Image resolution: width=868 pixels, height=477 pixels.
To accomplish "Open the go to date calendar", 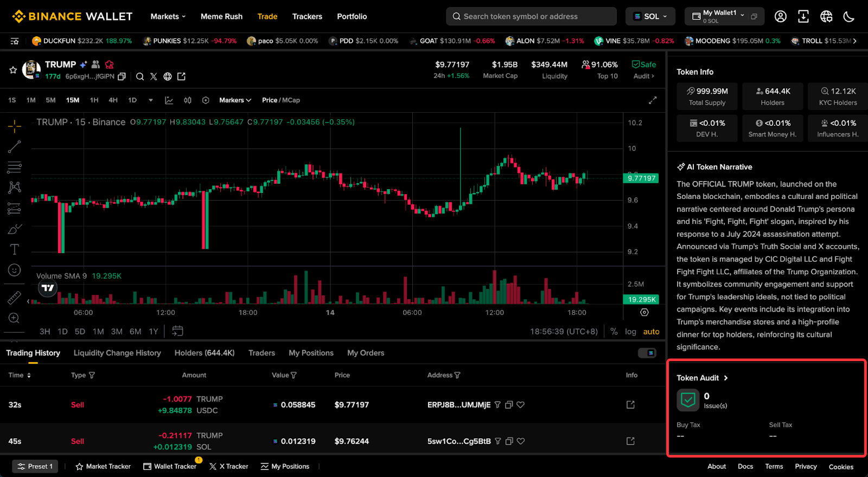I will [x=177, y=331].
